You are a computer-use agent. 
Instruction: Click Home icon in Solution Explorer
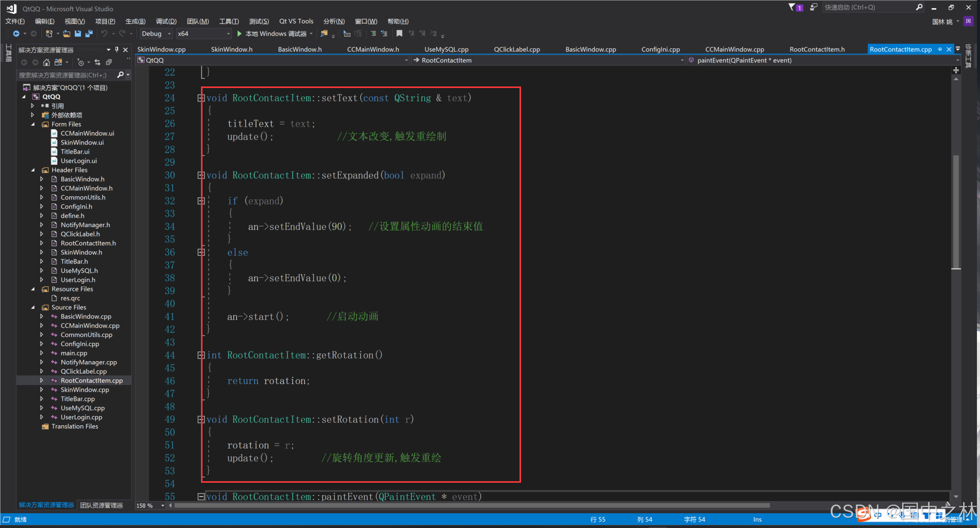[46, 62]
